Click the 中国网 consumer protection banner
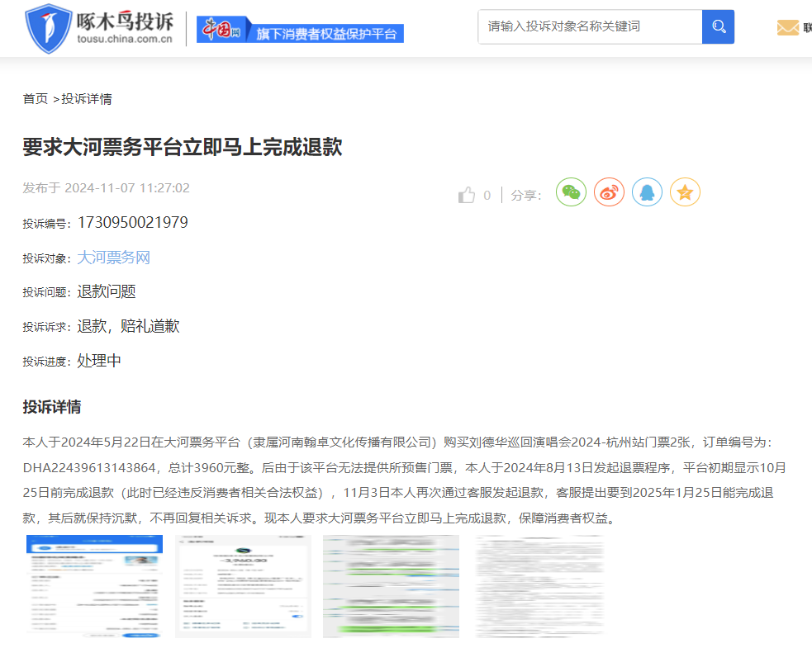The image size is (812, 667). (x=300, y=30)
